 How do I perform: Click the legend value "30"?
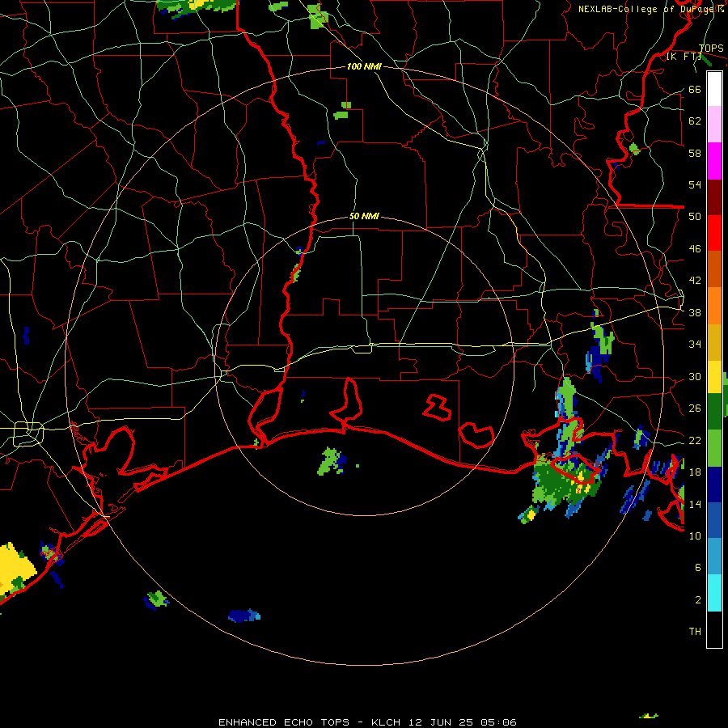(x=695, y=376)
